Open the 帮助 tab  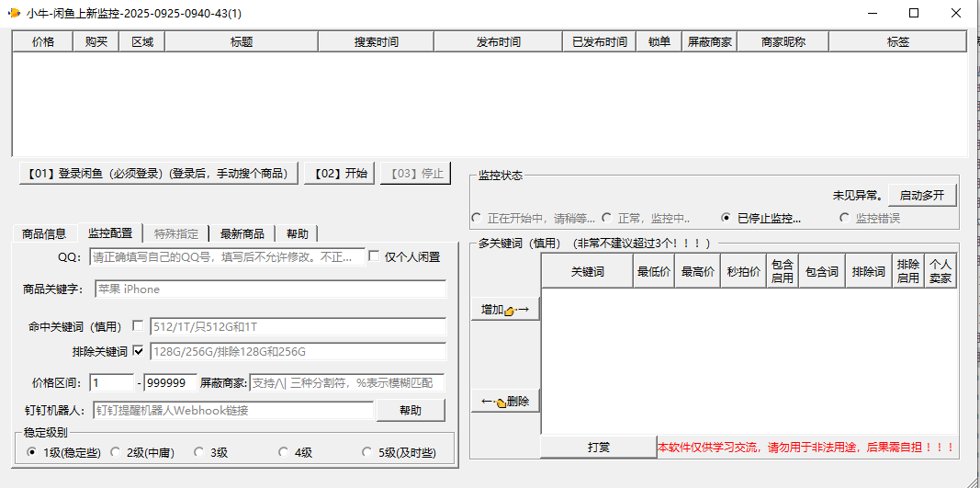click(297, 233)
